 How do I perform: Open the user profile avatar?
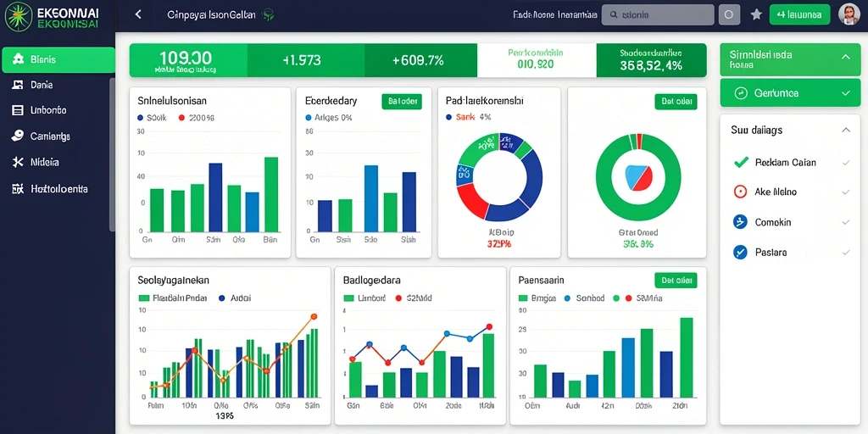click(849, 15)
